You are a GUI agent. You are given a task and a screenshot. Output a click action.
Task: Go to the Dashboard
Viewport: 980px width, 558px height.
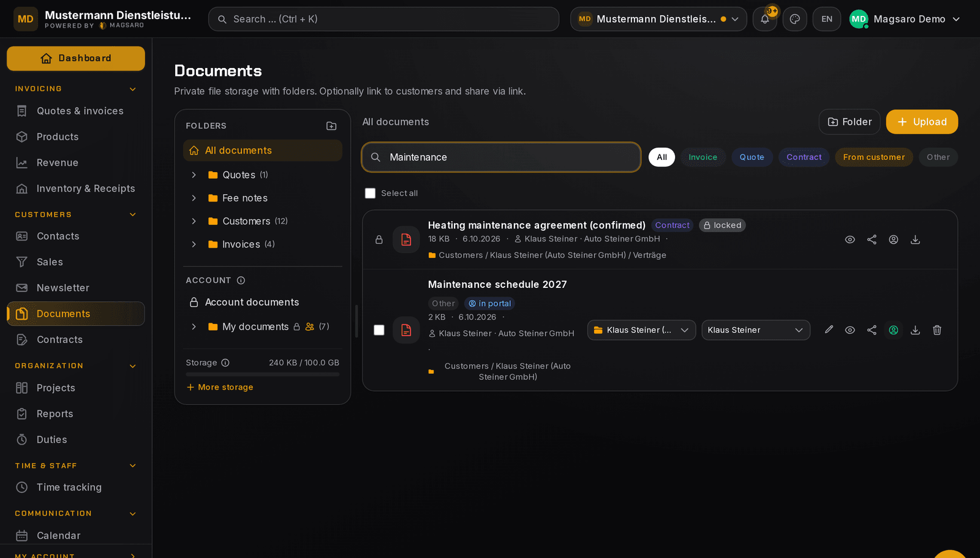(76, 58)
